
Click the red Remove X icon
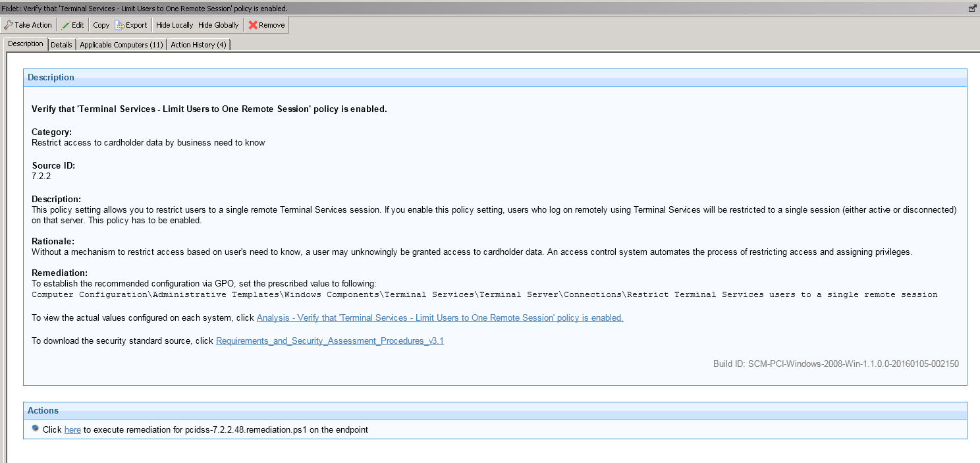tap(254, 24)
